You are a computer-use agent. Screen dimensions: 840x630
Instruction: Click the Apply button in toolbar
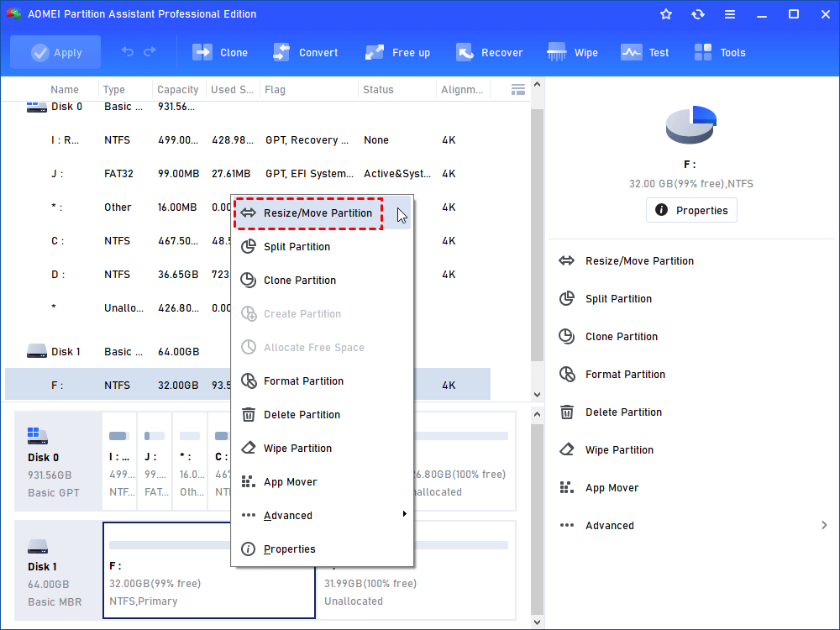(x=55, y=52)
